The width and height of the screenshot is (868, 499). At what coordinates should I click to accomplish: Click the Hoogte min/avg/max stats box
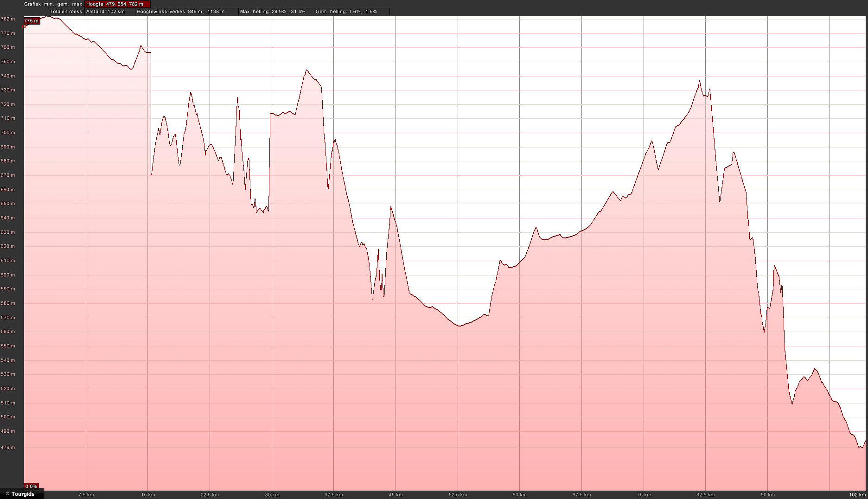(x=118, y=4)
